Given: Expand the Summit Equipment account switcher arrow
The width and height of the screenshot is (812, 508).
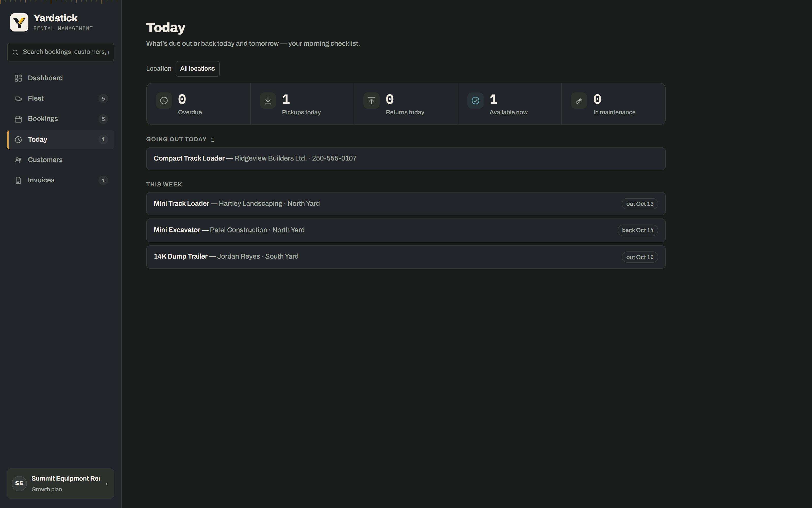Looking at the screenshot, I should pos(106,484).
